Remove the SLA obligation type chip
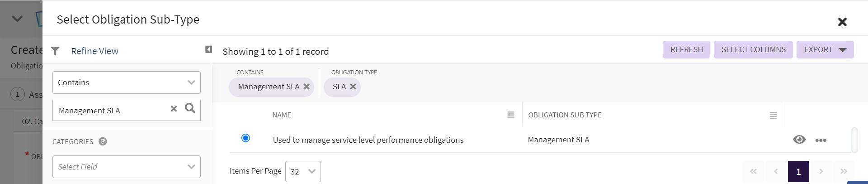Viewport: 868px width, 184px height. click(353, 87)
